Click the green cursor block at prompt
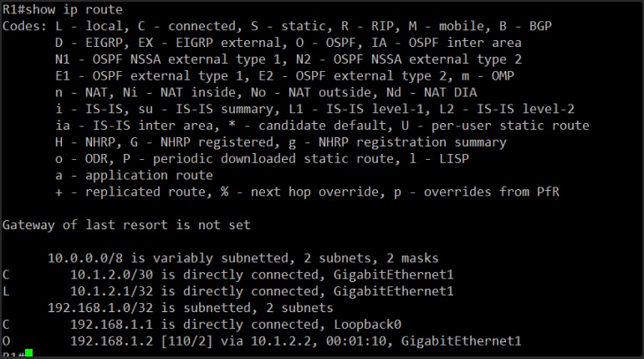 28,353
